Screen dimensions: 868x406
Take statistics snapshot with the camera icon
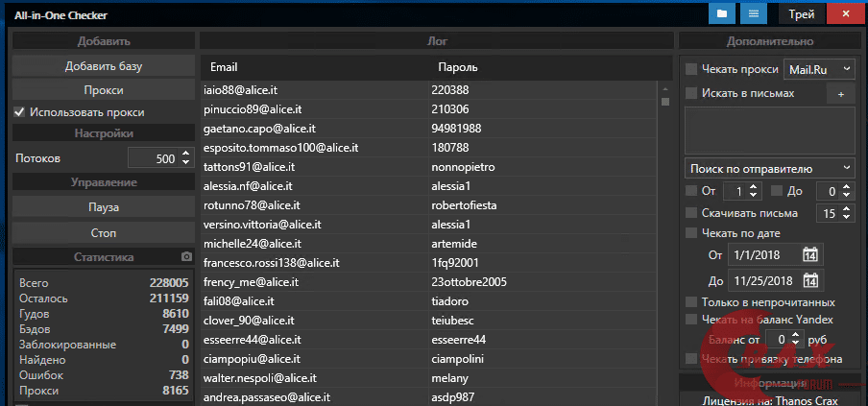click(186, 257)
